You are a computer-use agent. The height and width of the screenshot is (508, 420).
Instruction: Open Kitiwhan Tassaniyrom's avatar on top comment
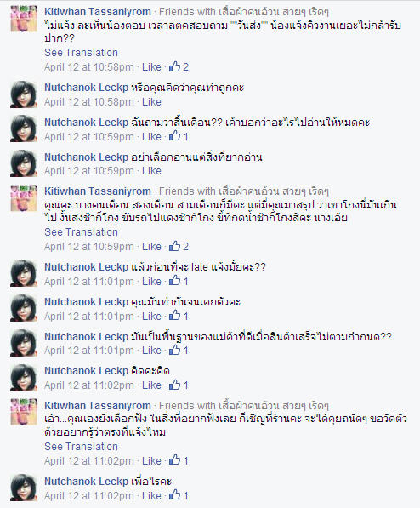click(24, 19)
